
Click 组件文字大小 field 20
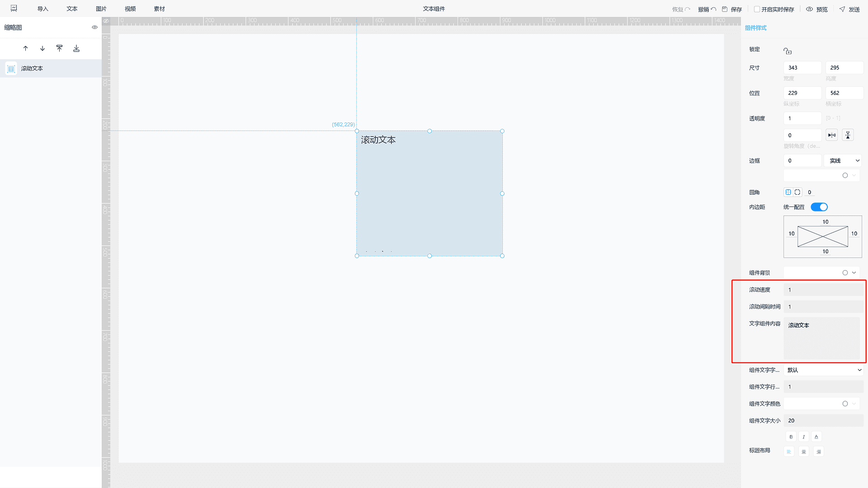pos(824,421)
